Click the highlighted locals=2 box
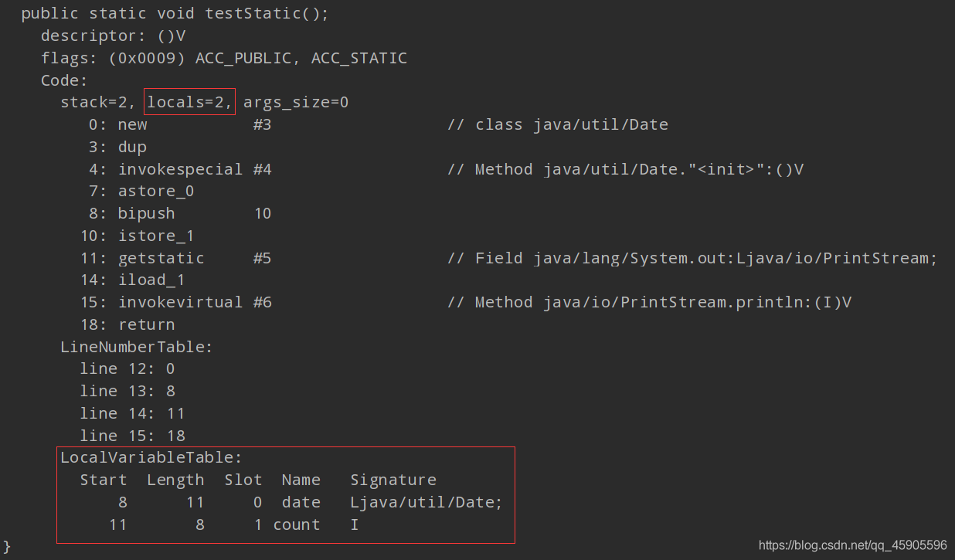This screenshot has height=560, width=955. point(190,102)
